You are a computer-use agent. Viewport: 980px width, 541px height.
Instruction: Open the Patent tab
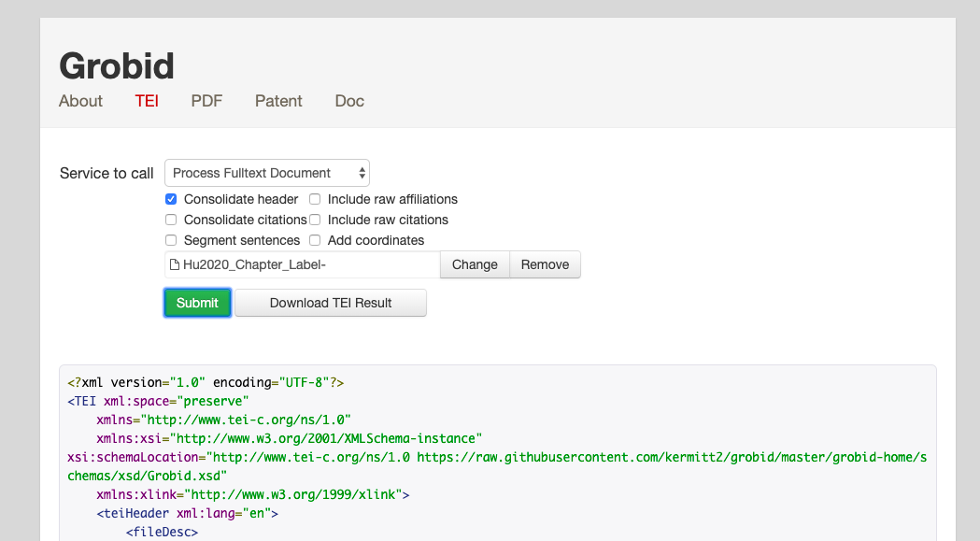277,101
